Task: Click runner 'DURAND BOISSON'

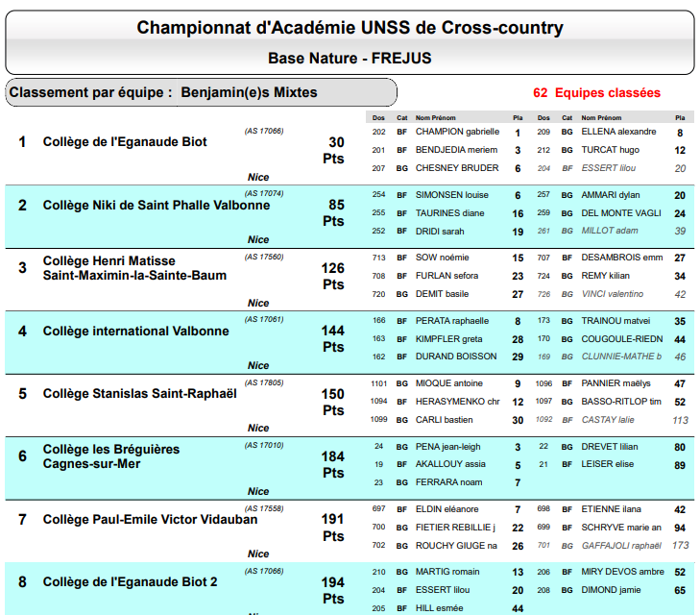Action: 456,357
